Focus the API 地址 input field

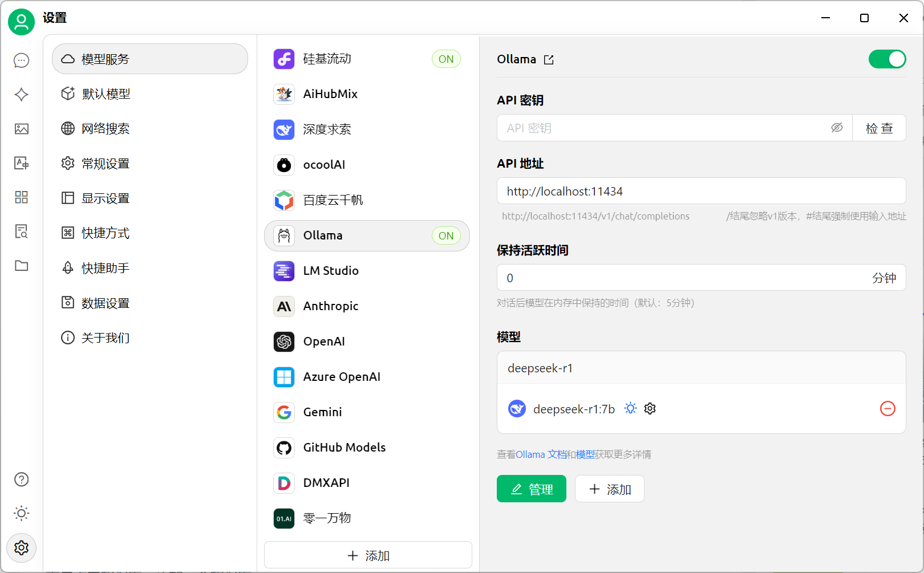coord(702,191)
